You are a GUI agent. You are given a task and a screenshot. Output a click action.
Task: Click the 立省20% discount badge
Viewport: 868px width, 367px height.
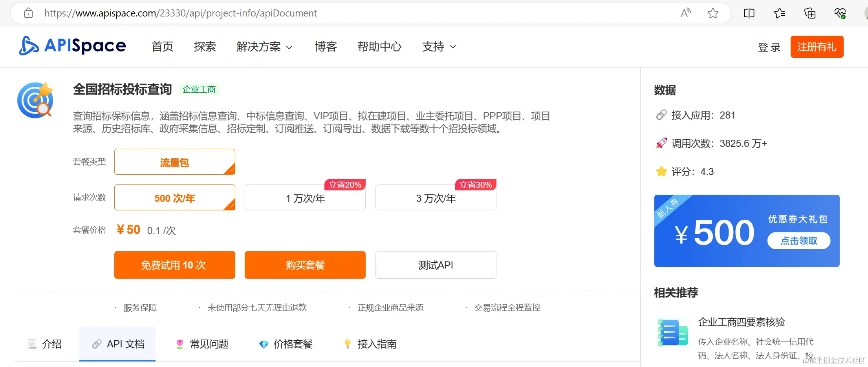[x=345, y=184]
